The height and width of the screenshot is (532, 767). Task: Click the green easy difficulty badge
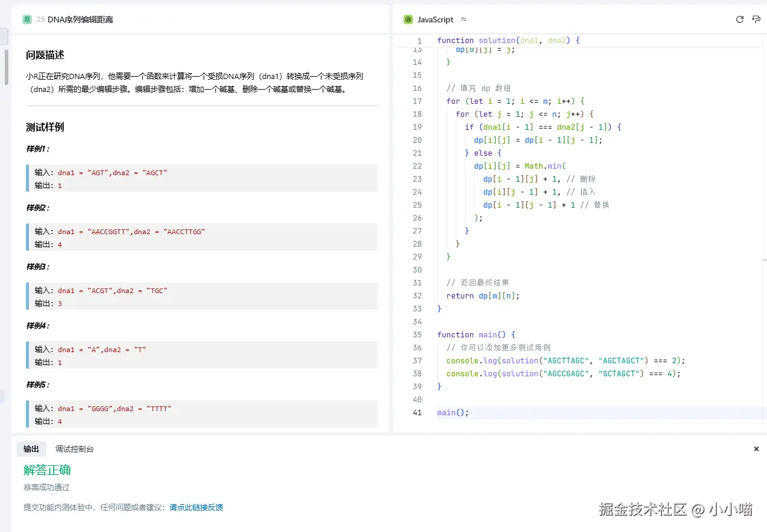(27, 19)
